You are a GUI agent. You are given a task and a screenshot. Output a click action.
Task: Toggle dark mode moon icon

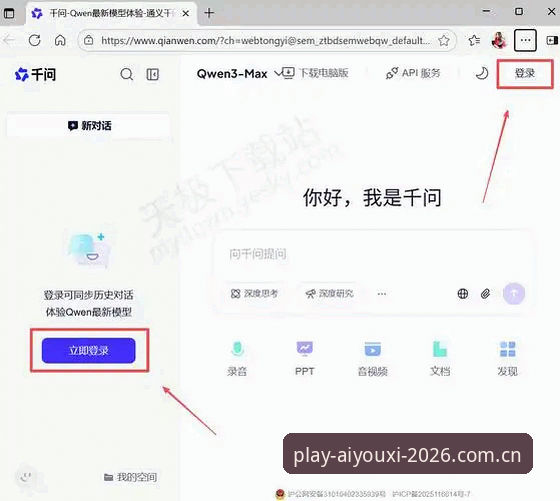(x=481, y=74)
